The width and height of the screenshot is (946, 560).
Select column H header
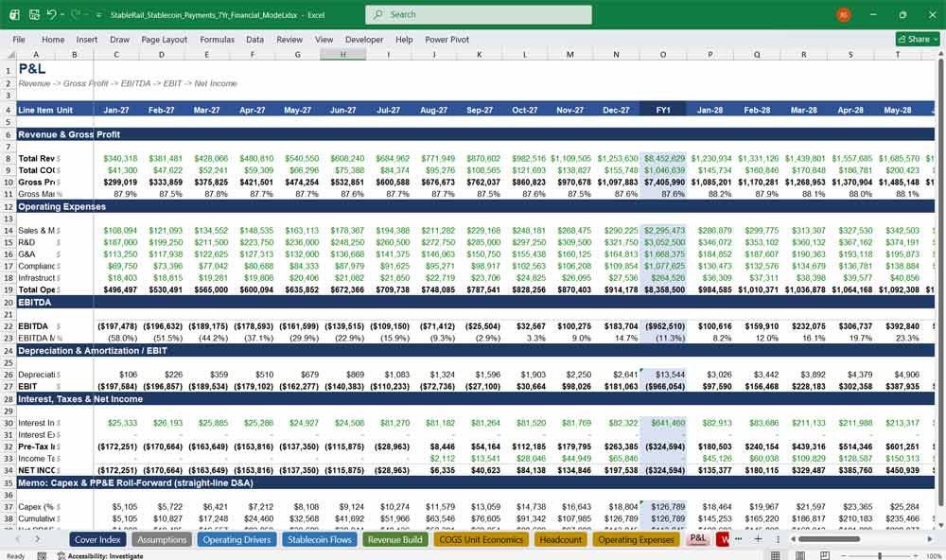[342, 54]
